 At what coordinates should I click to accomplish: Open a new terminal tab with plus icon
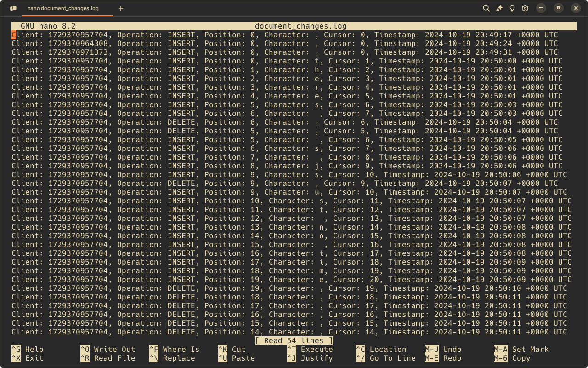[121, 8]
